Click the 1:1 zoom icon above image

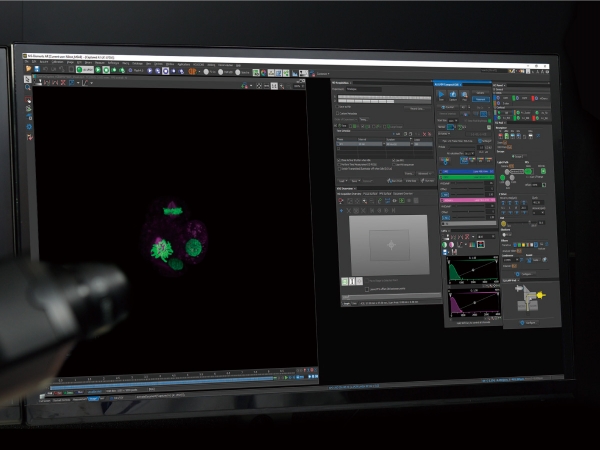pyautogui.click(x=274, y=86)
